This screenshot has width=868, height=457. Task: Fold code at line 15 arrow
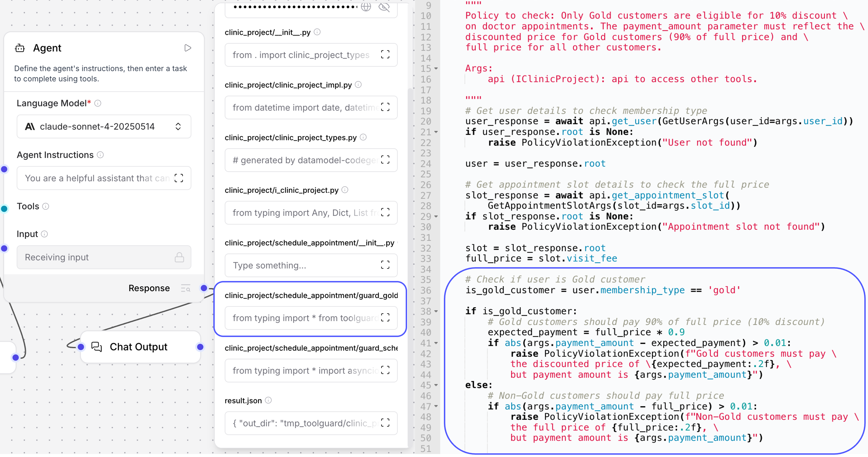click(x=436, y=69)
